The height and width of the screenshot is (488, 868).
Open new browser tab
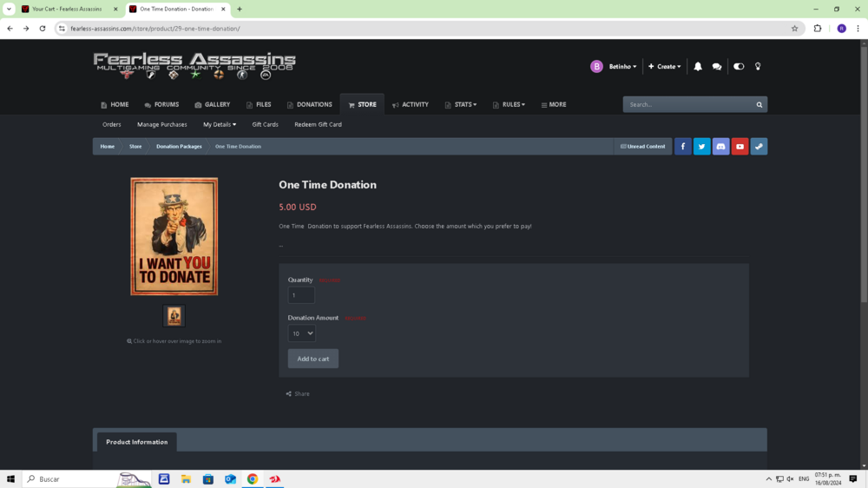[240, 9]
